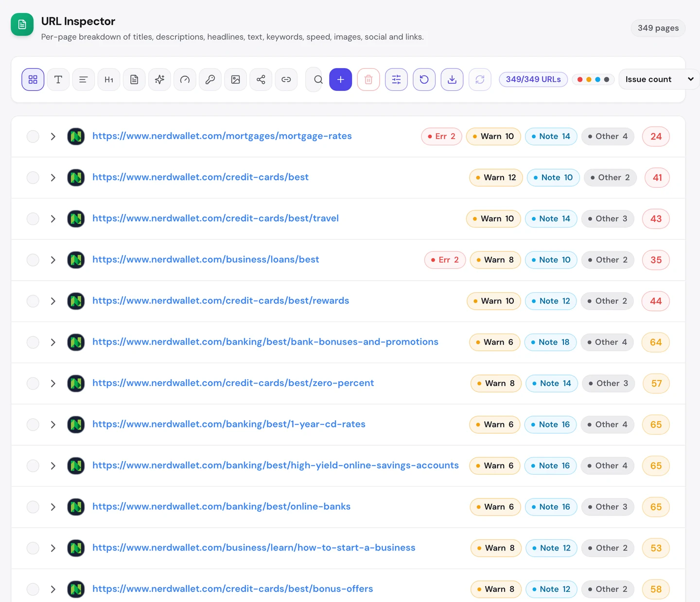Mark the 1-year-cd-rates row checkbox
Viewport: 700px width, 602px height.
click(x=33, y=425)
